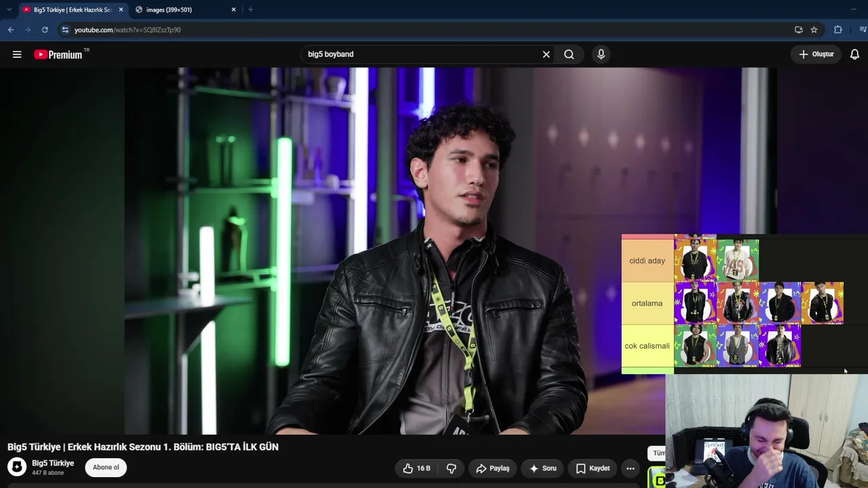This screenshot has width=868, height=488.
Task: Open more actions three-dot menu
Action: point(630,468)
